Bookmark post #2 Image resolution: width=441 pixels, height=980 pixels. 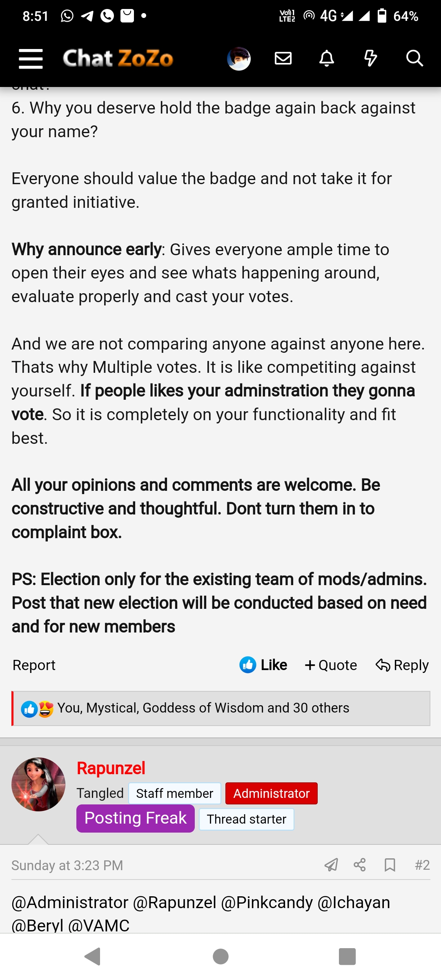[390, 865]
